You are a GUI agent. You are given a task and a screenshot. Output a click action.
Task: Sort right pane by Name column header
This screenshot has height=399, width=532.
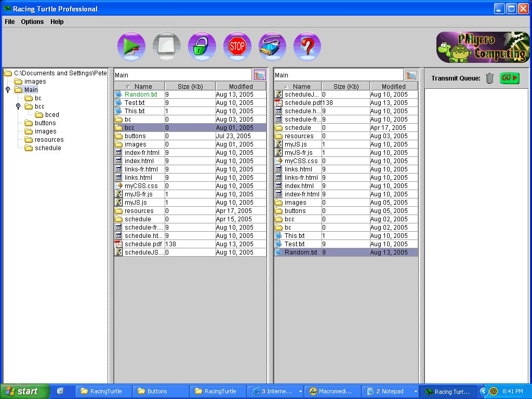click(x=298, y=87)
